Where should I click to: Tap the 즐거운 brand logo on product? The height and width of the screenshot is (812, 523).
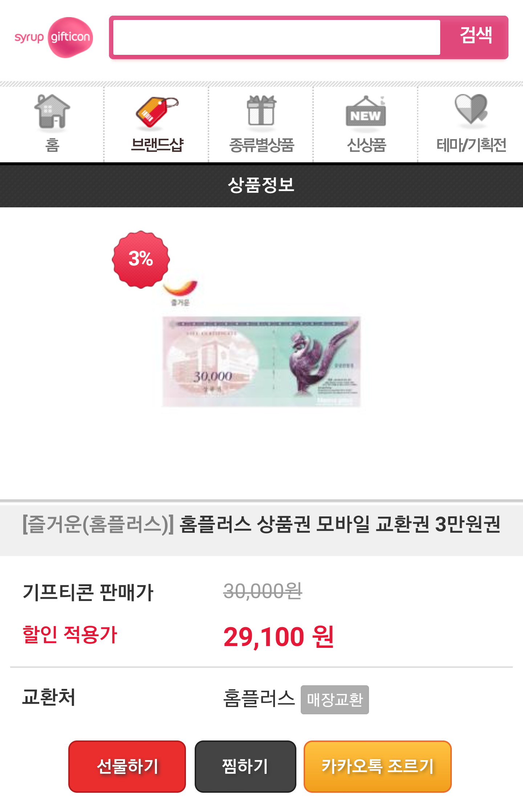[180, 293]
